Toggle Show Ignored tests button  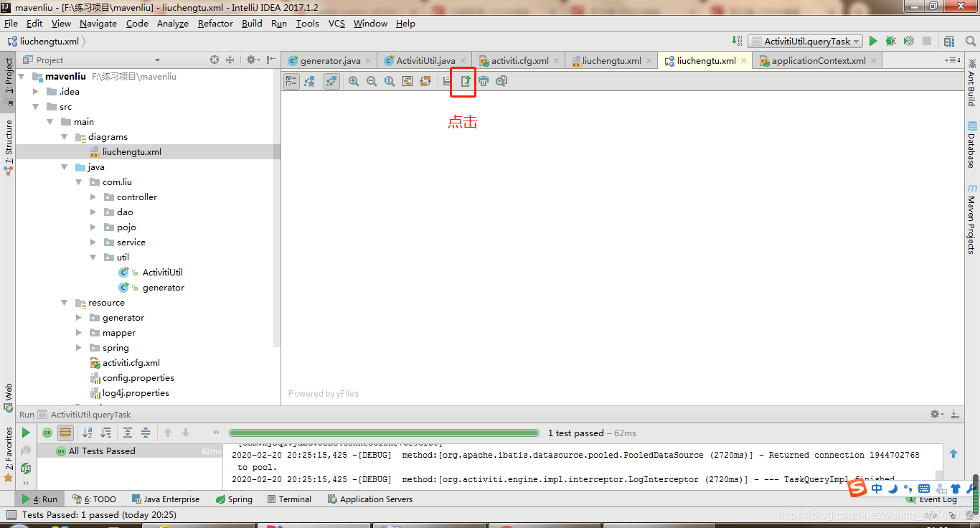[65, 433]
